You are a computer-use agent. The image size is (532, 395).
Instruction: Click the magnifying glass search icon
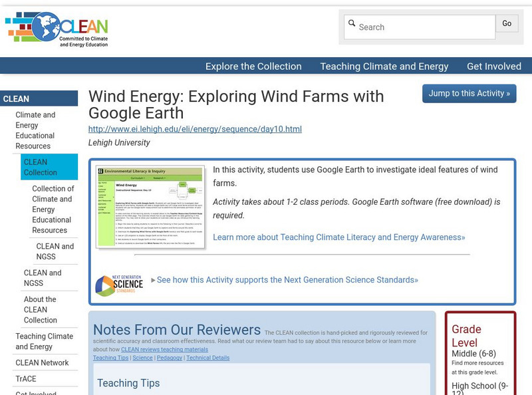tap(352, 23)
